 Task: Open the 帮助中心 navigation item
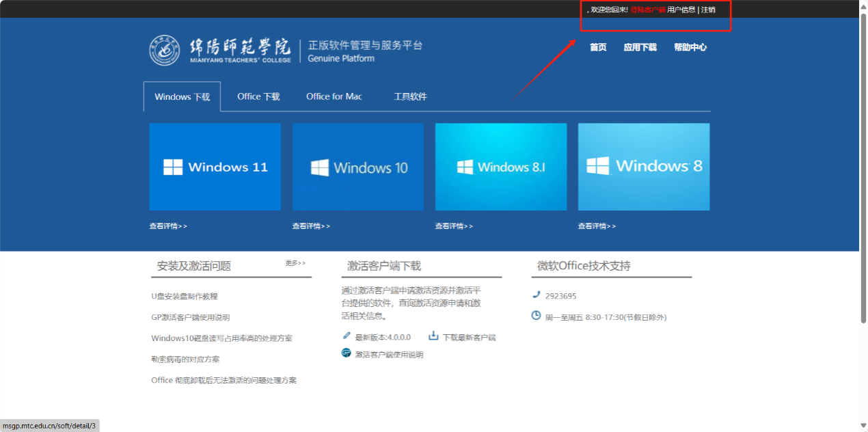coord(690,47)
